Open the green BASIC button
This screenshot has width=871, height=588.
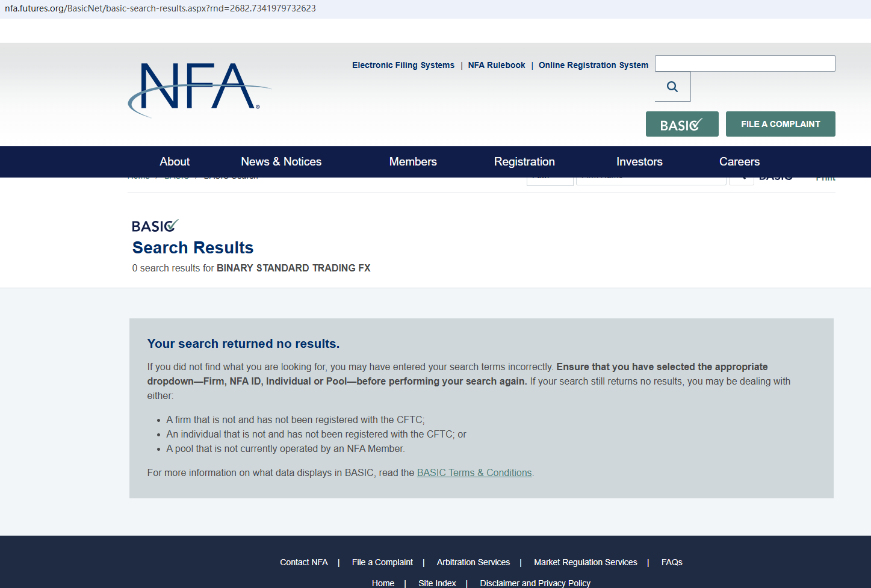pos(682,124)
